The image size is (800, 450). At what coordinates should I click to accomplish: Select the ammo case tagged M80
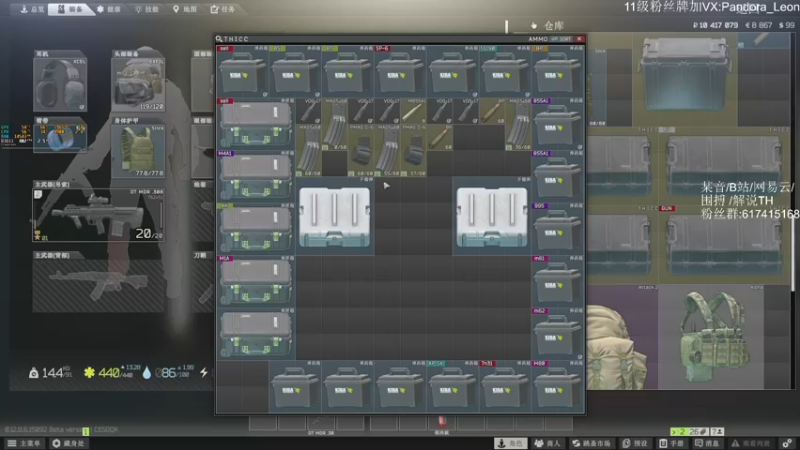point(557,386)
